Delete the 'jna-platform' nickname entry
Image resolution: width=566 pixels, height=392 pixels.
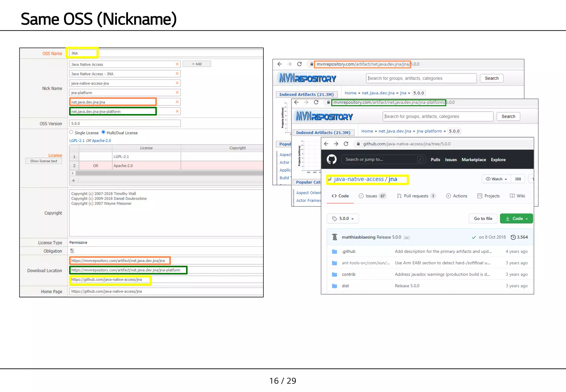click(177, 92)
